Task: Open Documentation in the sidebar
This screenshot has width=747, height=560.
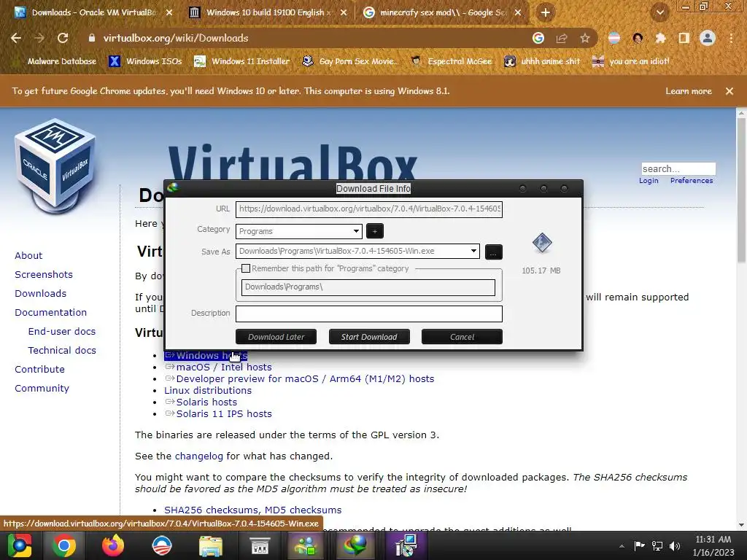Action: tap(50, 312)
